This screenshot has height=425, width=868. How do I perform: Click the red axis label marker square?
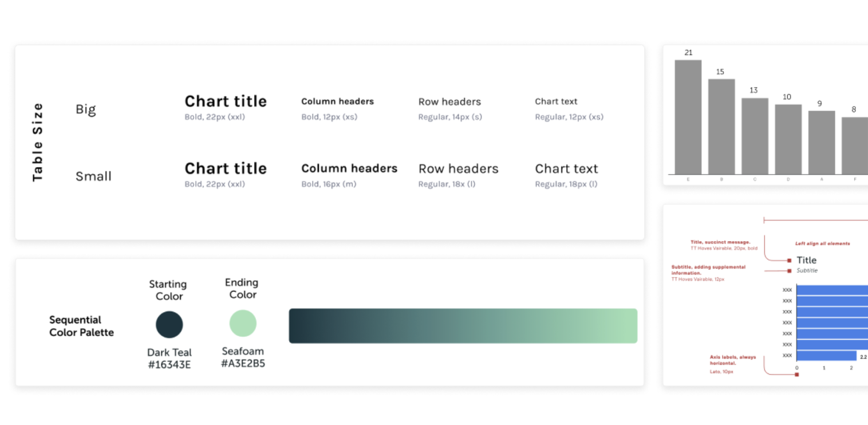796,375
